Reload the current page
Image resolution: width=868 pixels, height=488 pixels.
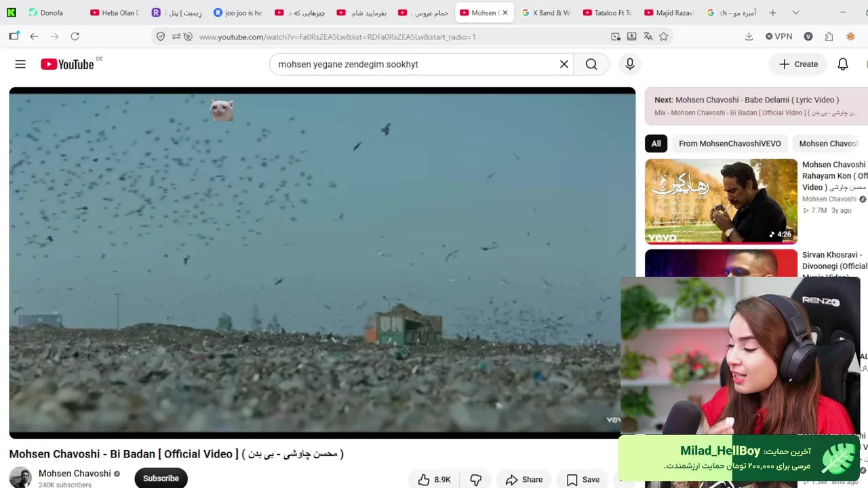point(75,37)
